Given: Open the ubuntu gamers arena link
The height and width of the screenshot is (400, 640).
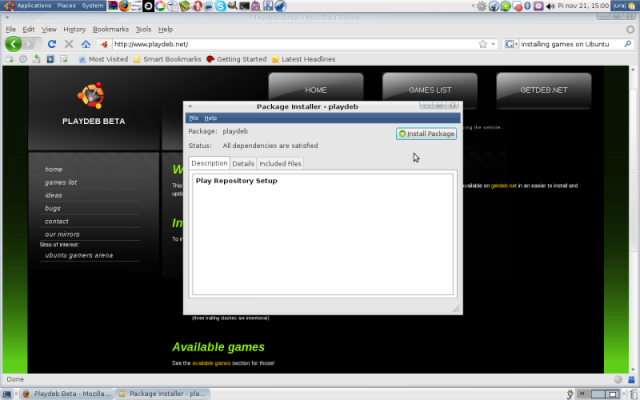Looking at the screenshot, I should tap(79, 256).
